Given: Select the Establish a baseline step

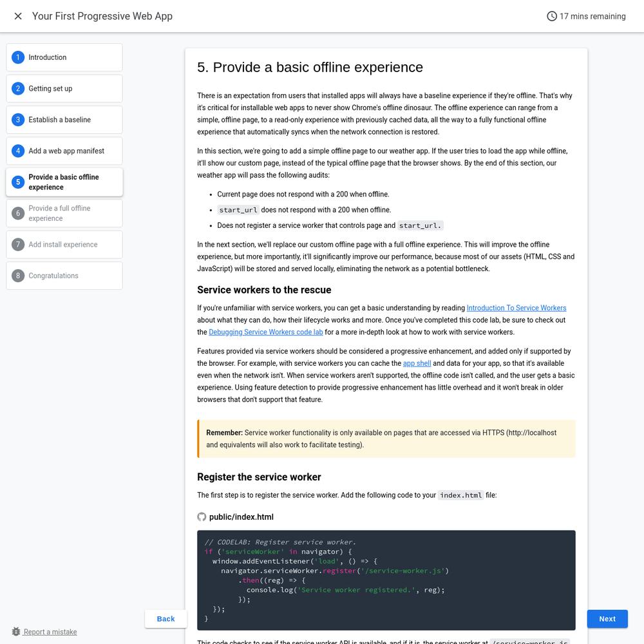Looking at the screenshot, I should [64, 120].
